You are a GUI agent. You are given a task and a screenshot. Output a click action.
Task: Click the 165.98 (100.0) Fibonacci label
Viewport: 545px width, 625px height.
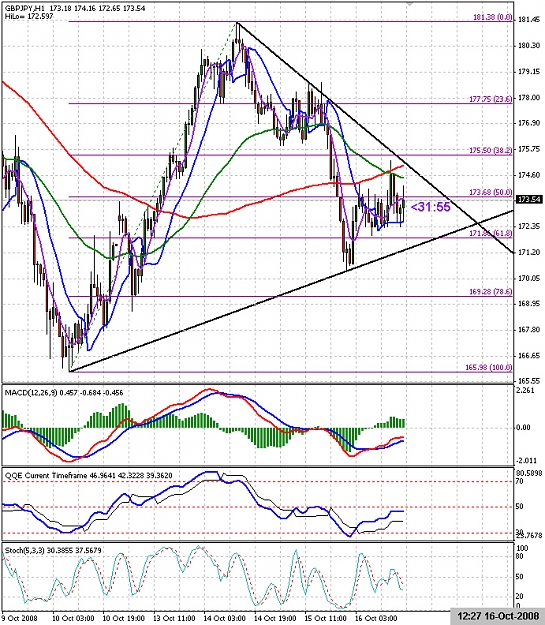[489, 368]
